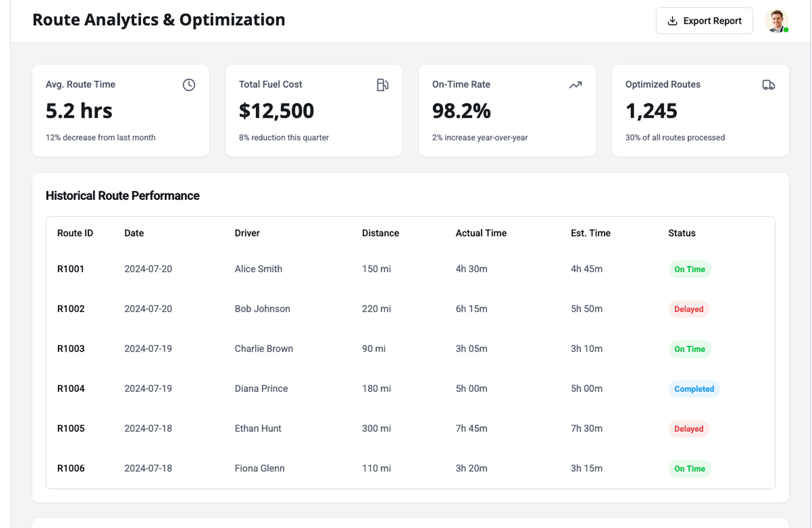Click the 98.2% On-Time Rate value

click(x=461, y=111)
